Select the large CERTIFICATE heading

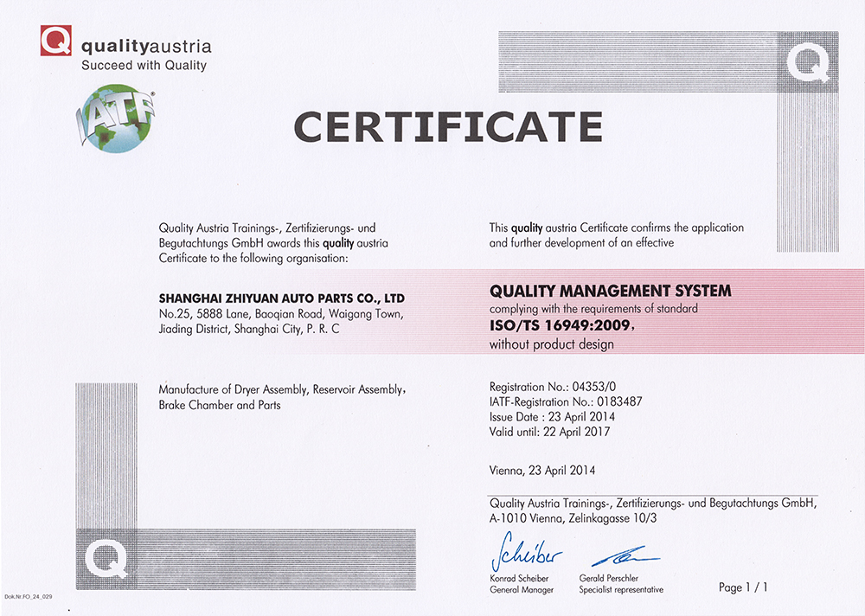click(447, 126)
